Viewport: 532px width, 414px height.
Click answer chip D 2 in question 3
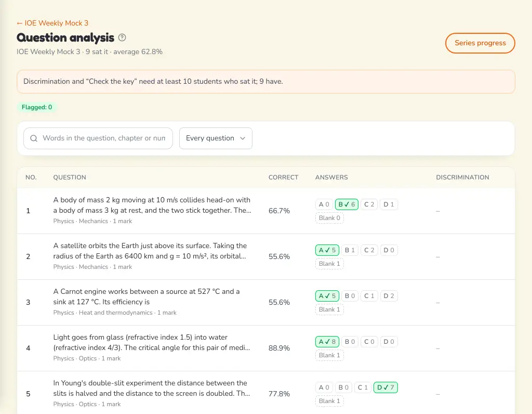pyautogui.click(x=389, y=296)
